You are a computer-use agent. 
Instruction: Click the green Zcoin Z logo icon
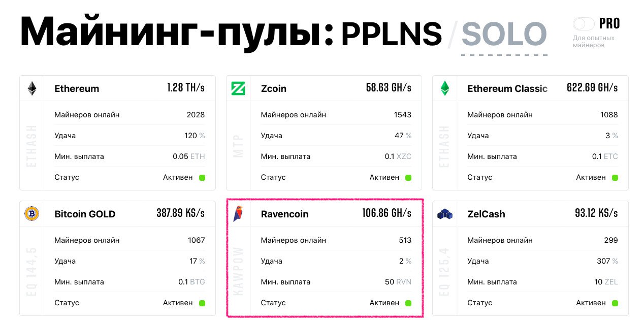238,88
